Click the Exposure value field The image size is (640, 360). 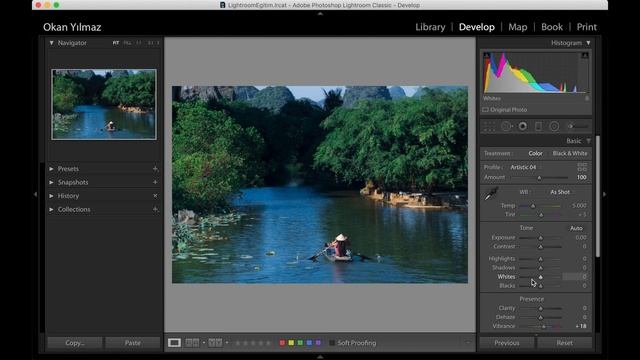coord(580,238)
